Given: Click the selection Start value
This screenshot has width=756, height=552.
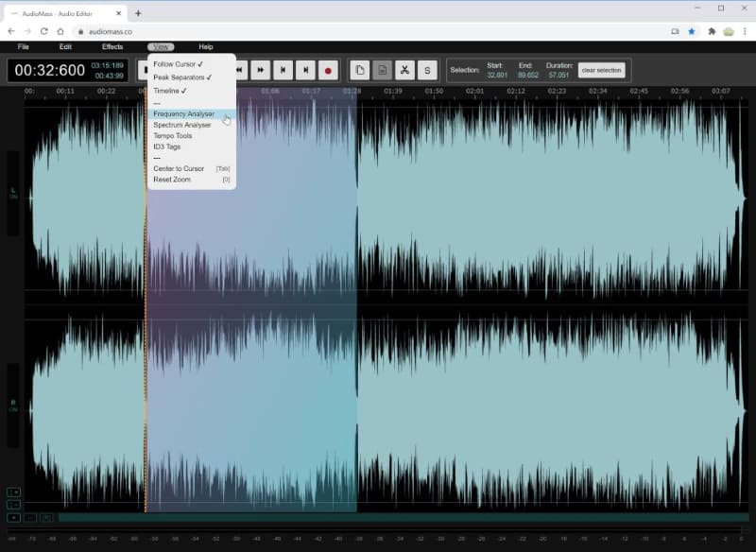Looking at the screenshot, I should coord(497,76).
